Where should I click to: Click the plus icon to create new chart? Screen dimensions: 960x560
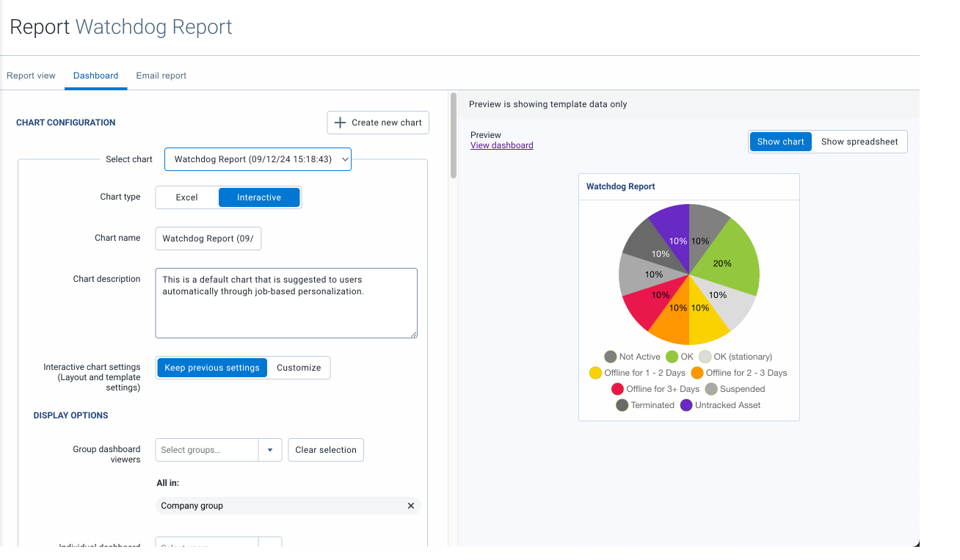point(342,122)
